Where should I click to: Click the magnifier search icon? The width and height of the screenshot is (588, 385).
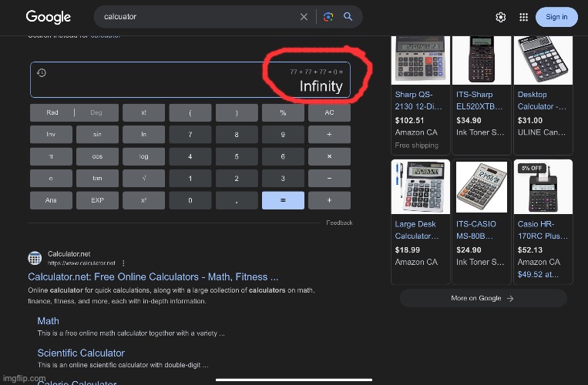348,16
